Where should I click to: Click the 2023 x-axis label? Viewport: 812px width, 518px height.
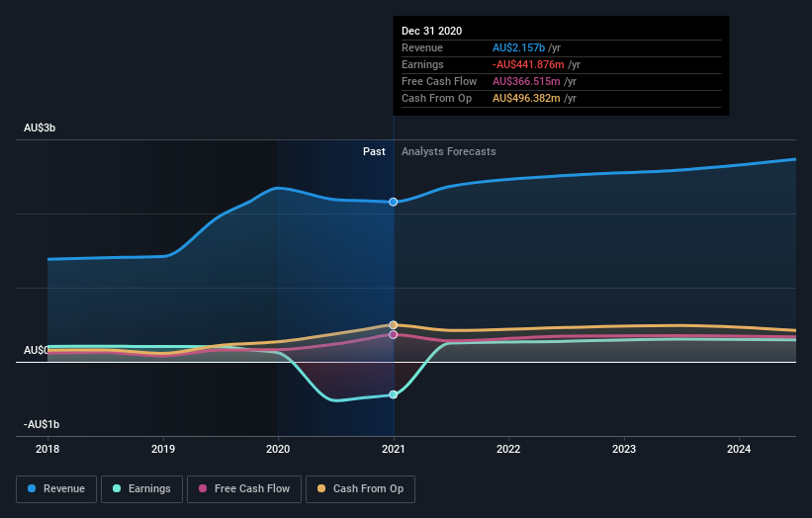pyautogui.click(x=624, y=449)
